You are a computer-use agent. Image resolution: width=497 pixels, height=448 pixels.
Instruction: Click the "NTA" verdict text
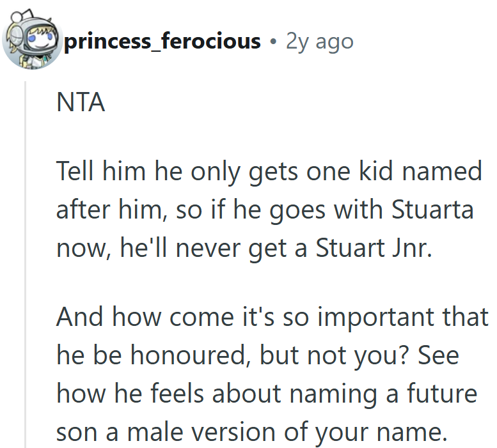(81, 102)
